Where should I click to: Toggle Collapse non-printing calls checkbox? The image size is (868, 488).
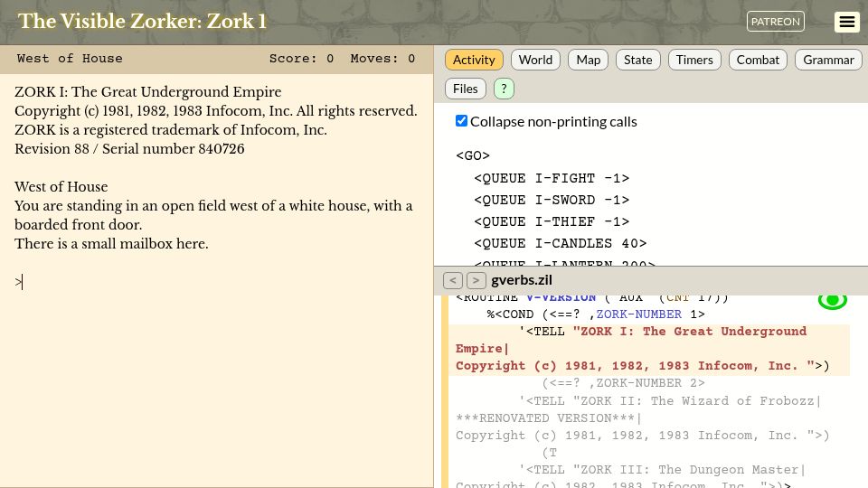coord(461,121)
